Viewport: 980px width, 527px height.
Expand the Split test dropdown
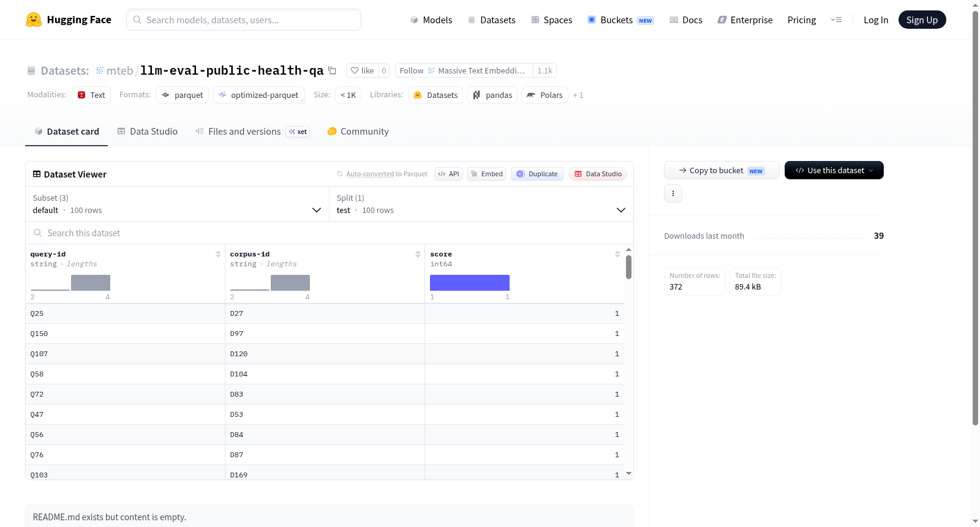pos(481,204)
